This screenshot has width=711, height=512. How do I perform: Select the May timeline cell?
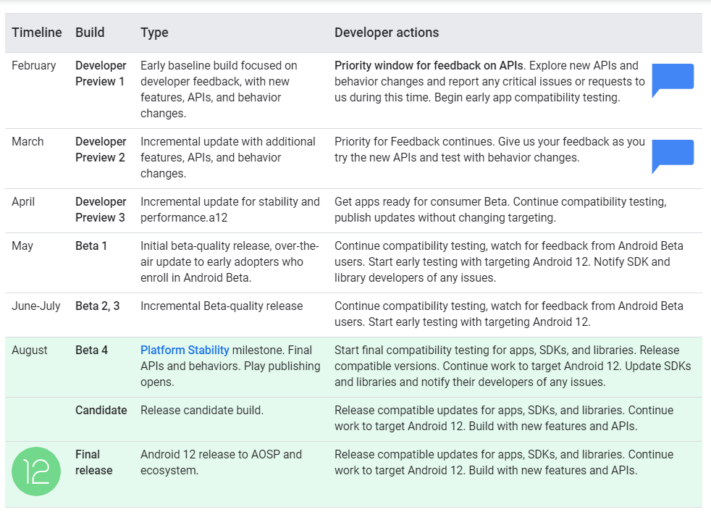22,246
